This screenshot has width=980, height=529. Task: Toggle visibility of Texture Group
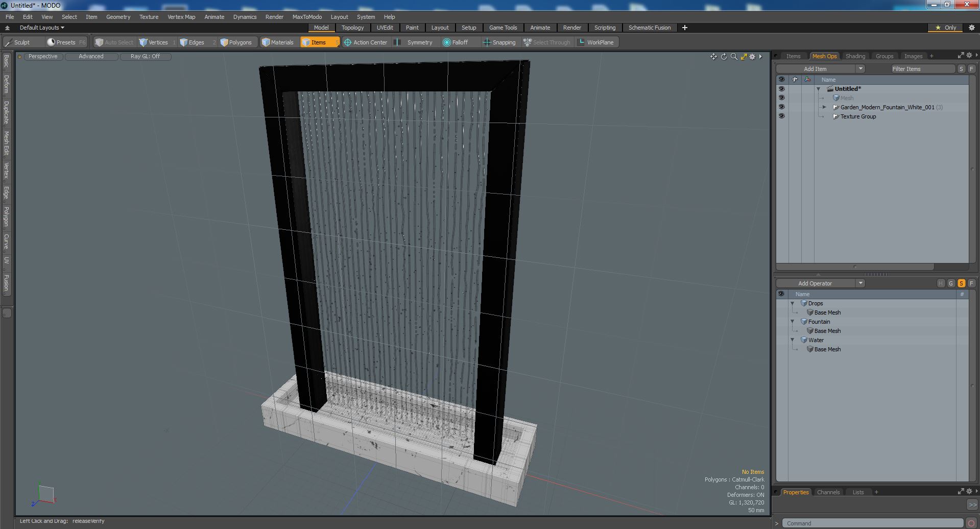(781, 116)
